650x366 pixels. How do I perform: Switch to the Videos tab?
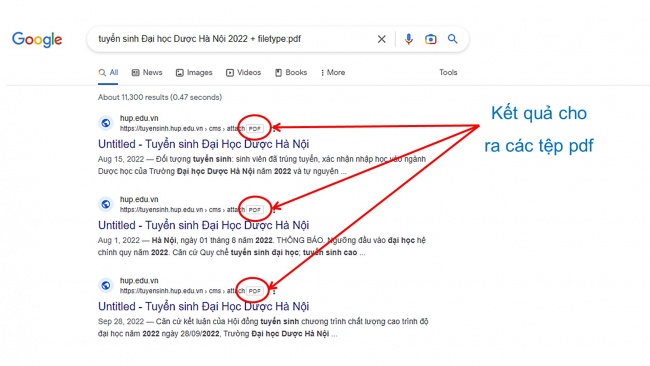tap(243, 73)
